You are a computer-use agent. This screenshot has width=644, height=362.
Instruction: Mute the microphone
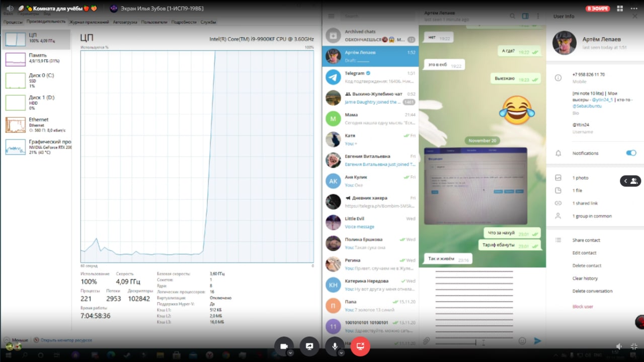coord(335,346)
